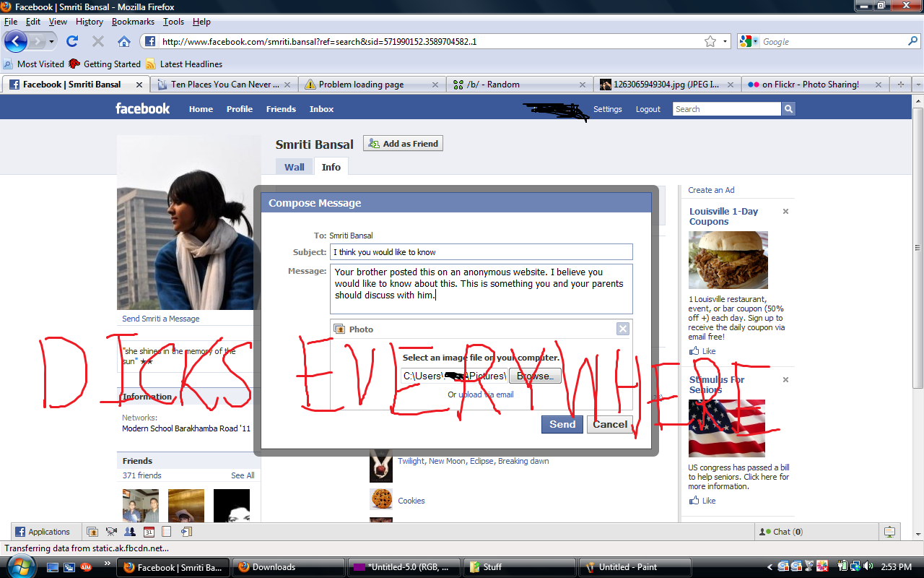The height and width of the screenshot is (578, 924).
Task: Show more quick launch items chevron
Action: [x=108, y=563]
